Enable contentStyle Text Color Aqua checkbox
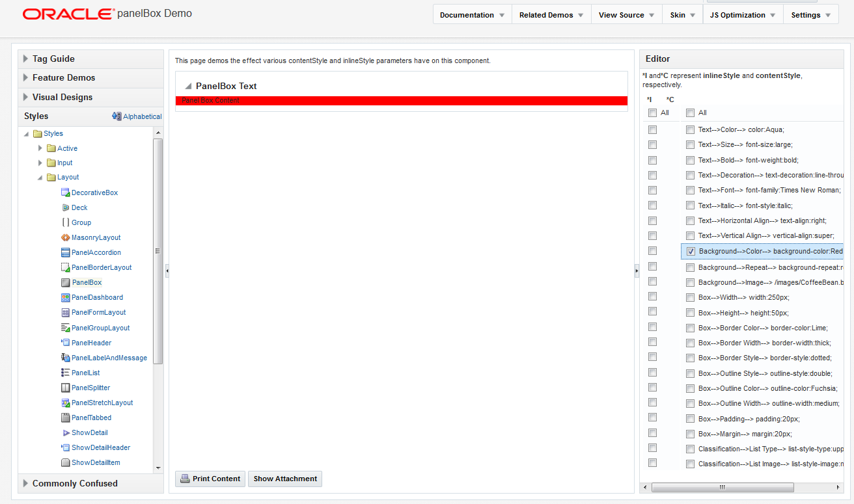Screen dimensions: 854x504 690,129
